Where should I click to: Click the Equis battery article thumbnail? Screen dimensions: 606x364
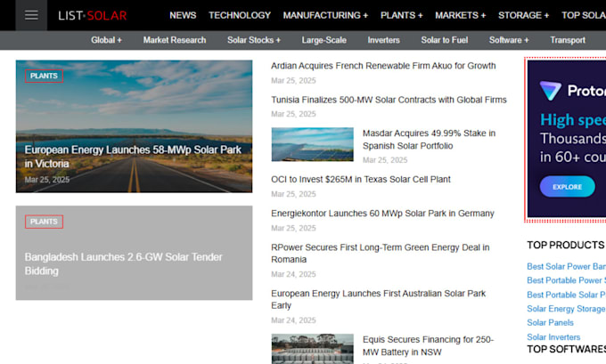tap(312, 349)
